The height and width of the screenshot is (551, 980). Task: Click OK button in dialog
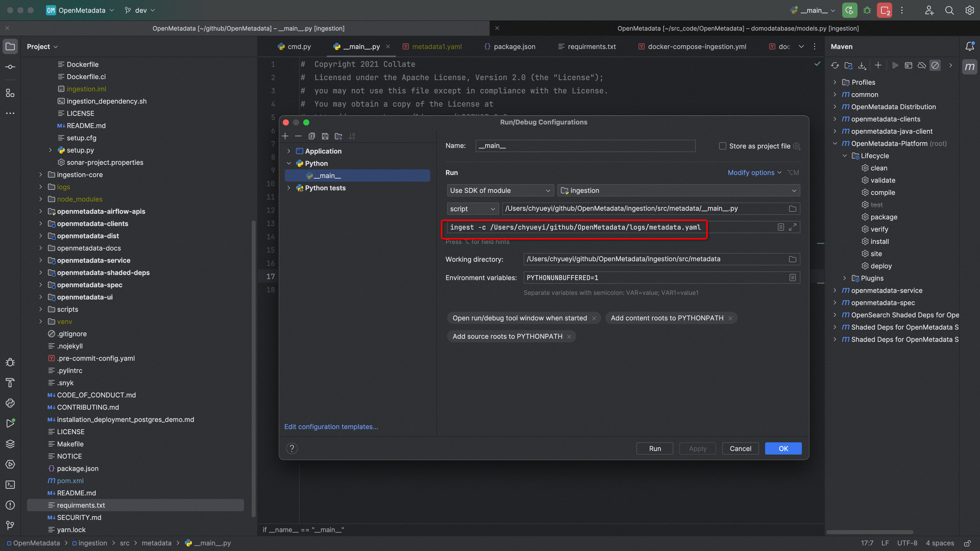pos(783,448)
